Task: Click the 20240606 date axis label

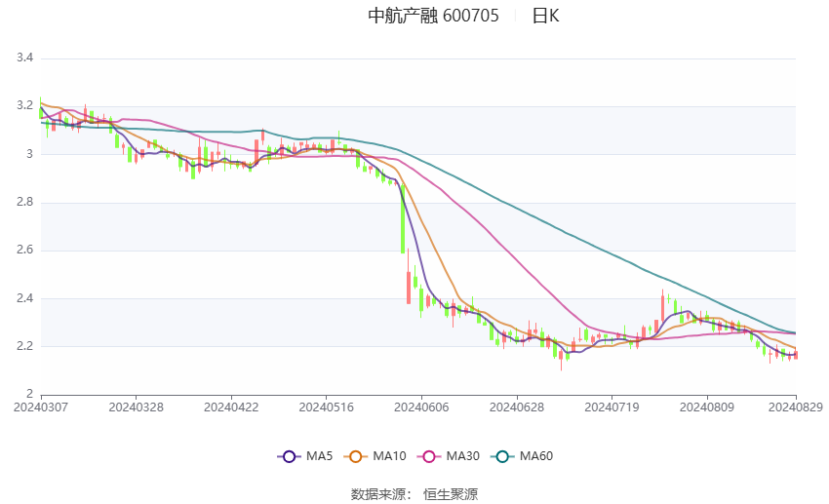Action: click(x=421, y=407)
